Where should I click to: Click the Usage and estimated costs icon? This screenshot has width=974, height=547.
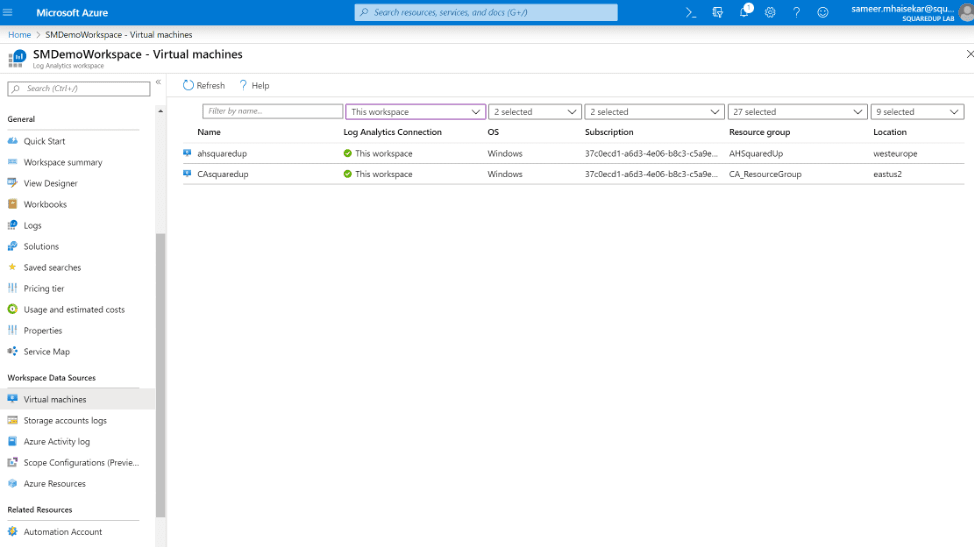click(12, 309)
